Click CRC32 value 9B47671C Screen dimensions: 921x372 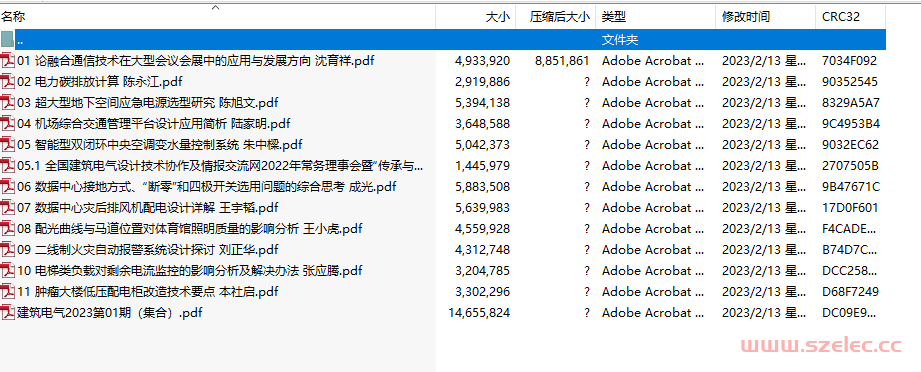(851, 187)
